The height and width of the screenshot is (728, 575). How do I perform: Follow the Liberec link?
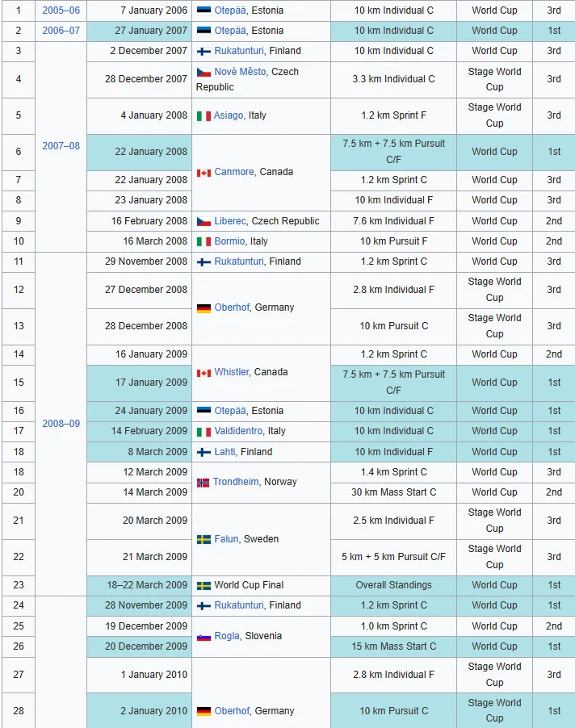(x=230, y=221)
